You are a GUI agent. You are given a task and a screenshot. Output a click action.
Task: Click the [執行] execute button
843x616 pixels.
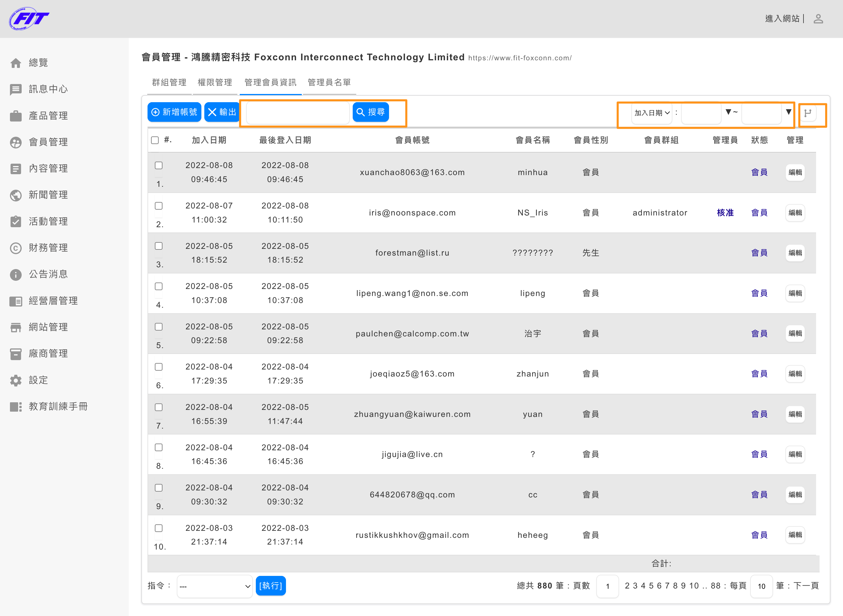click(271, 586)
